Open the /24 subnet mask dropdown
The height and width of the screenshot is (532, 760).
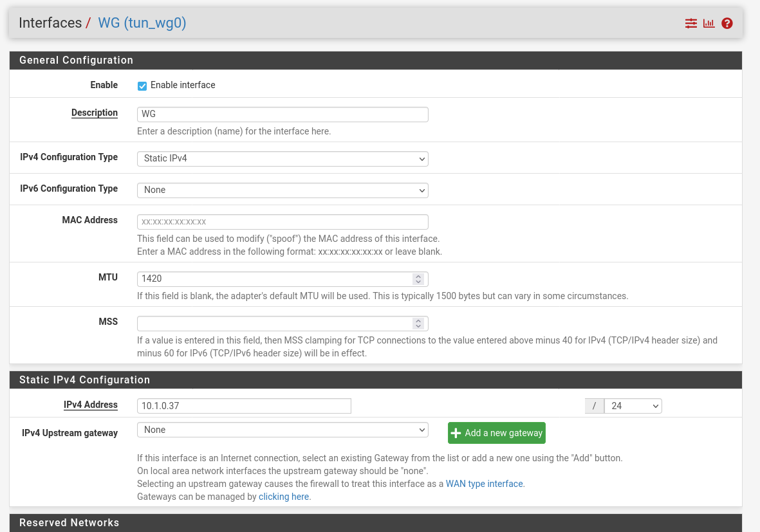click(x=633, y=406)
